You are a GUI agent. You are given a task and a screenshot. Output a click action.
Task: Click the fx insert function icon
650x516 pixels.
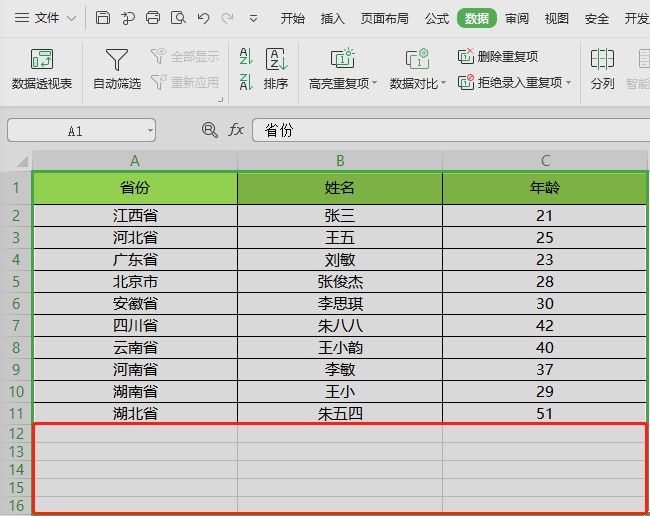235,130
